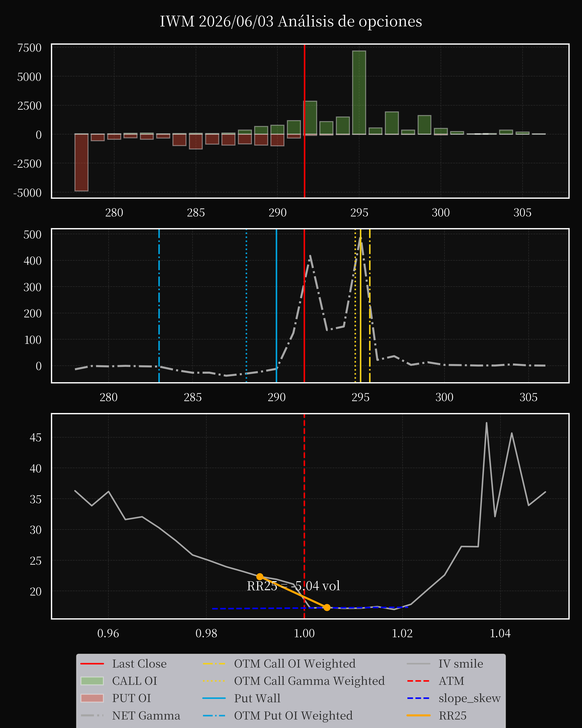Click the 7500 y-axis label in OI chart

tap(30, 48)
